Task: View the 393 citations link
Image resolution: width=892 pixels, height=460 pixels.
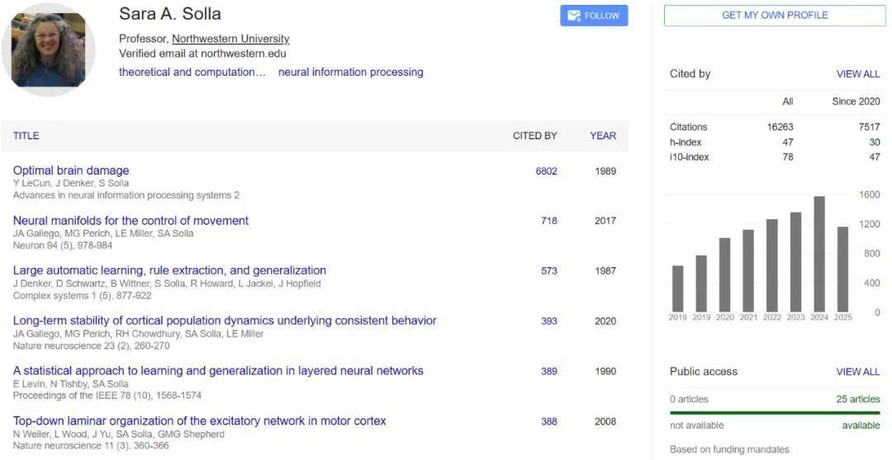Action: (549, 321)
